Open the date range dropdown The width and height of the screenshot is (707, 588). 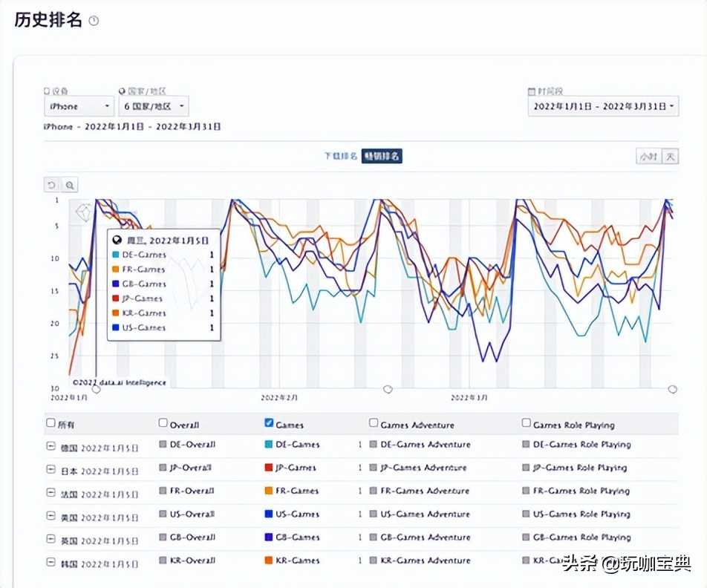[602, 106]
